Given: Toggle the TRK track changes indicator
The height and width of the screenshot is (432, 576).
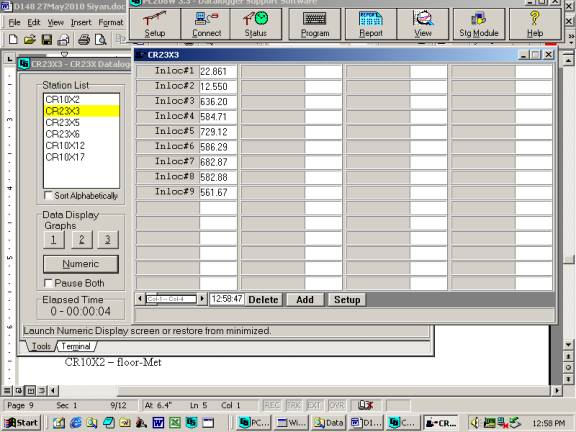Looking at the screenshot, I should coord(293,405).
